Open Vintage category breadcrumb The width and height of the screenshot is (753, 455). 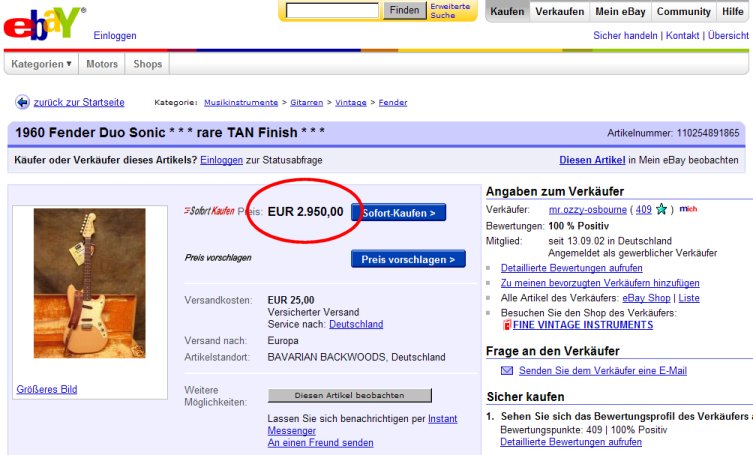click(x=351, y=102)
